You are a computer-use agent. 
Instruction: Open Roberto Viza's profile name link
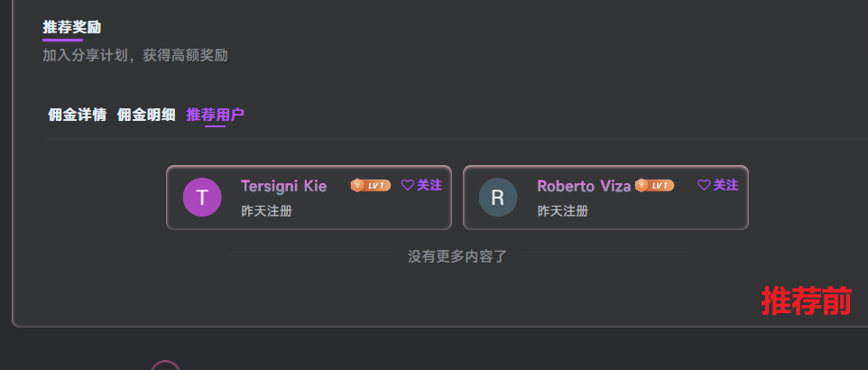pyautogui.click(x=584, y=186)
